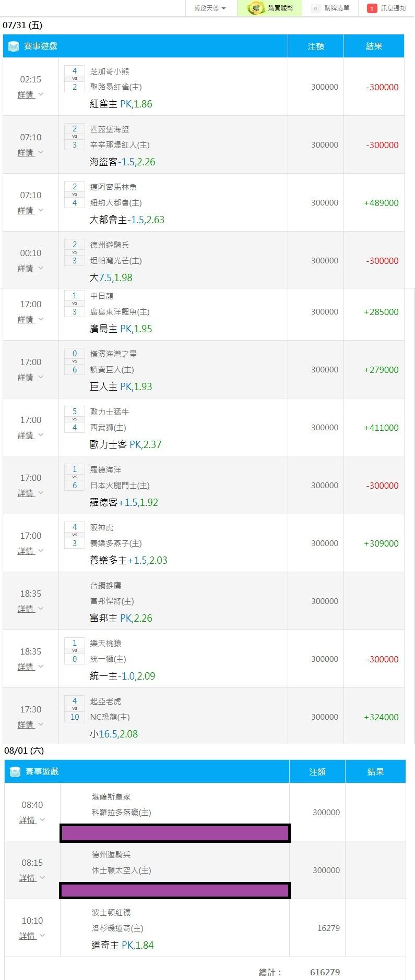Click the purple hidden pick under 科羅拉多落磯
The height and width of the screenshot is (980, 415).
click(175, 833)
